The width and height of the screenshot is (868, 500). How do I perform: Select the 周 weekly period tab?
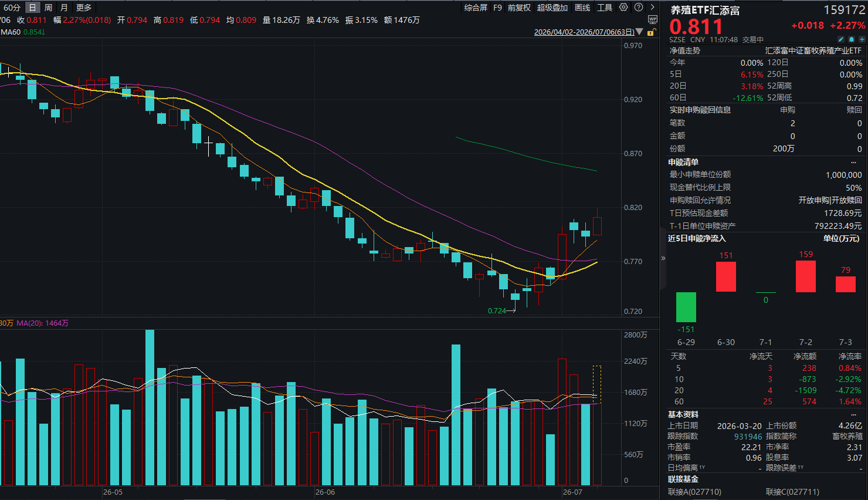click(x=48, y=8)
